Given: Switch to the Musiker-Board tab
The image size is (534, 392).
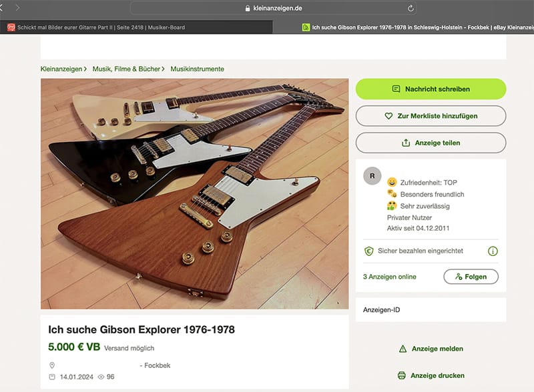Looking at the screenshot, I should [x=100, y=27].
